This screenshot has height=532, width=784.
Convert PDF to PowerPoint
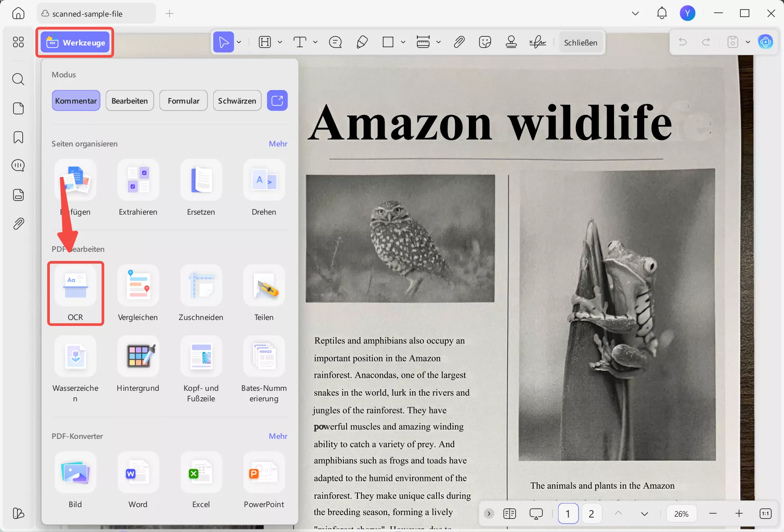pos(264,480)
